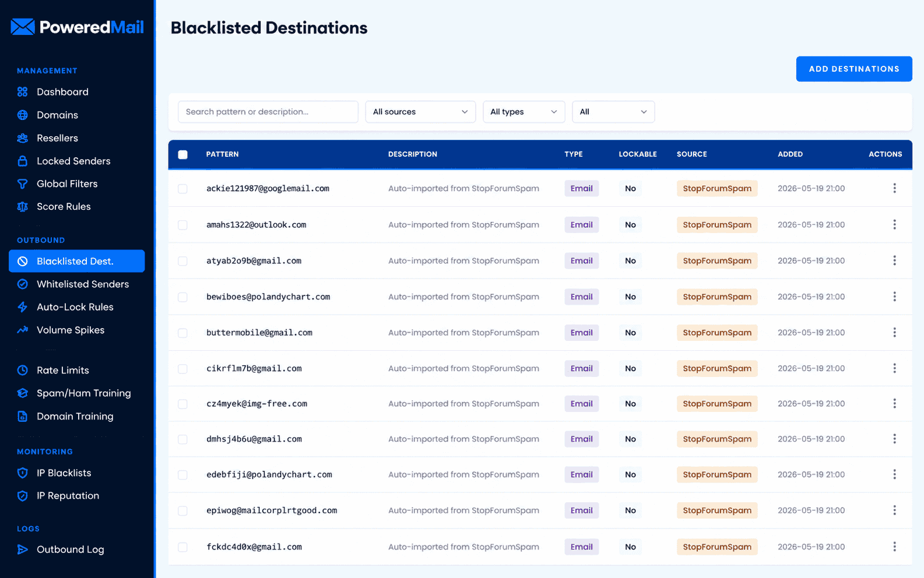Tick the bewiboes@polandychart.com checkbox
Viewport: 924px width, 578px height.
[x=182, y=297]
